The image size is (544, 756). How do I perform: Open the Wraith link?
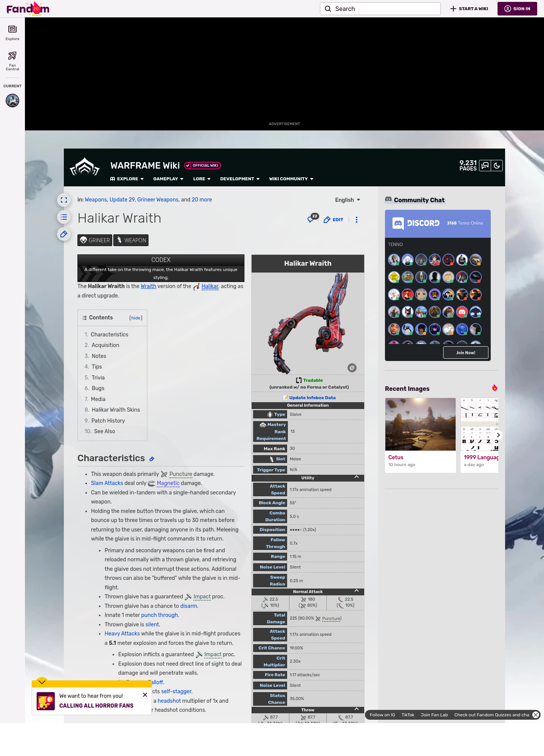click(148, 286)
